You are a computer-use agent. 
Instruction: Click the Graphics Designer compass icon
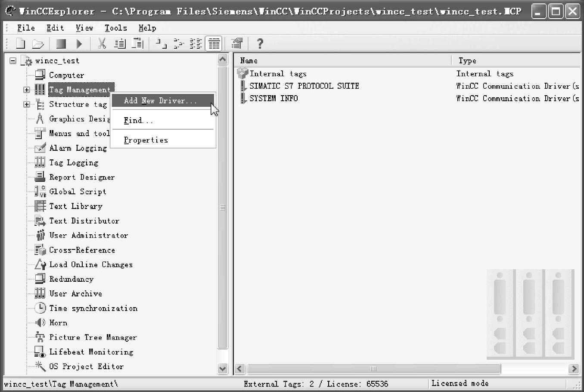[x=40, y=118]
